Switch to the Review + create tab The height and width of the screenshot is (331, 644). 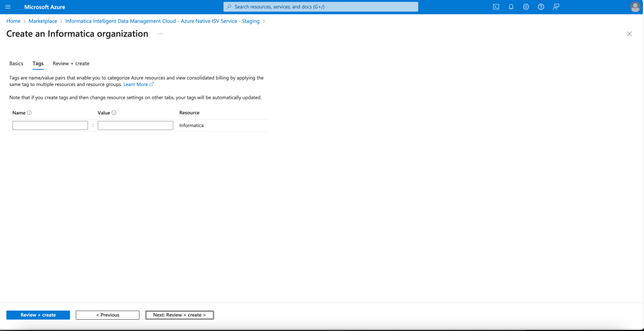click(x=71, y=63)
